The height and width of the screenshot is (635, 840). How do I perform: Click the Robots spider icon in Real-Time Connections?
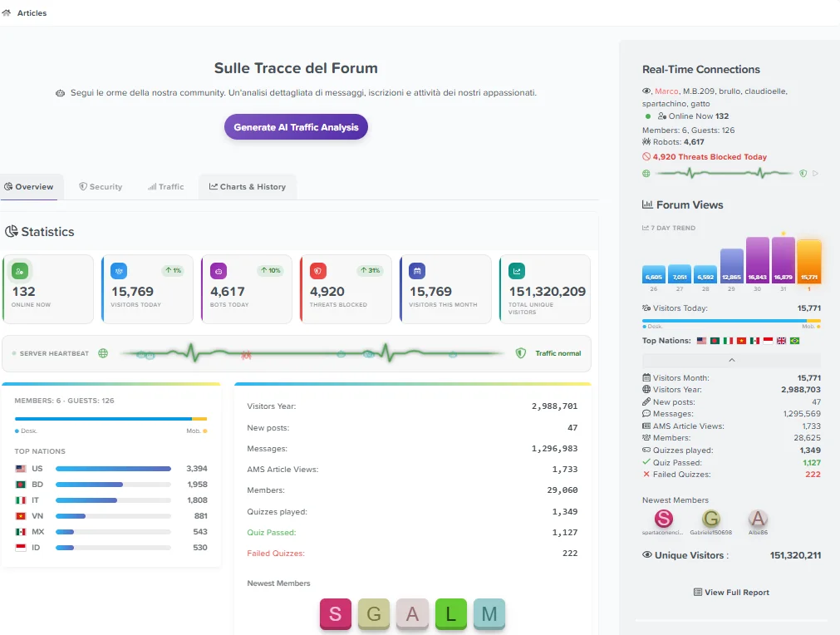(646, 142)
